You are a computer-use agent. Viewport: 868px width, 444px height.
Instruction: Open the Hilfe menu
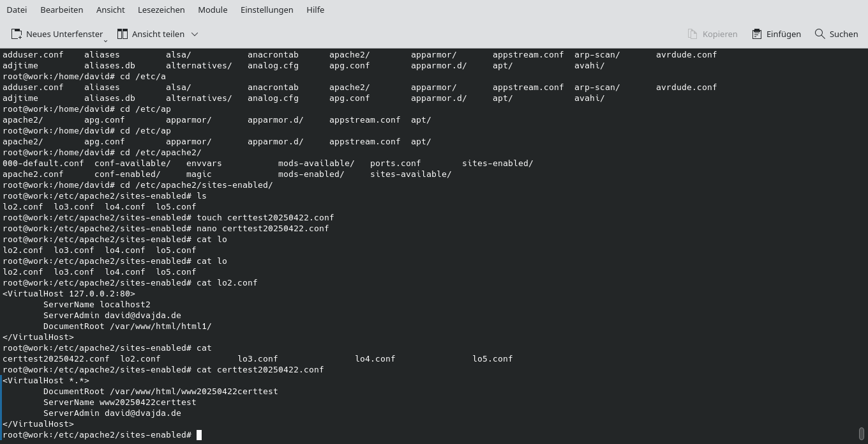pos(315,10)
